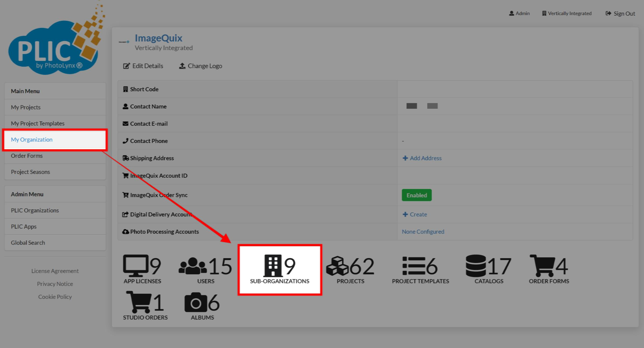The height and width of the screenshot is (348, 644).
Task: Click the Contact E-mail row label
Action: point(149,124)
